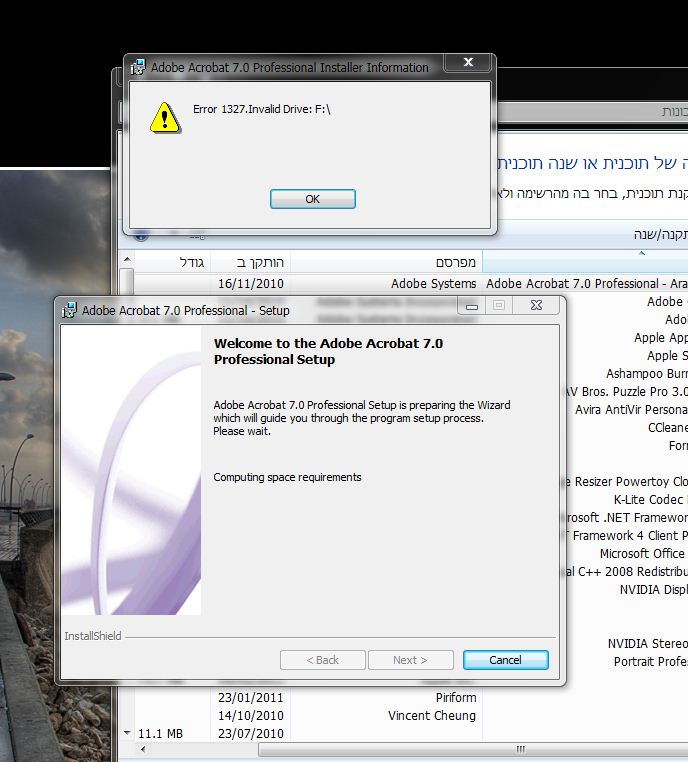Click the vertical scrollbar down arrow in Programs list
The height and width of the screenshot is (762, 688).
coord(127,732)
